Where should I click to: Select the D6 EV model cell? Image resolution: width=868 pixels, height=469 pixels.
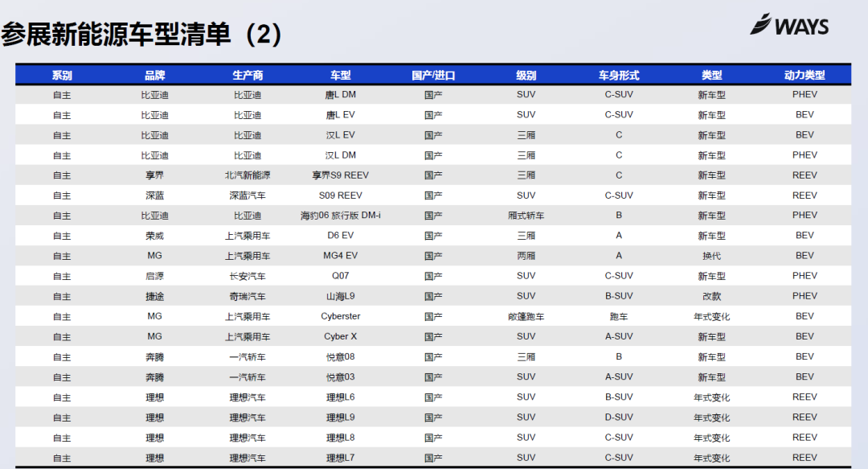point(341,236)
